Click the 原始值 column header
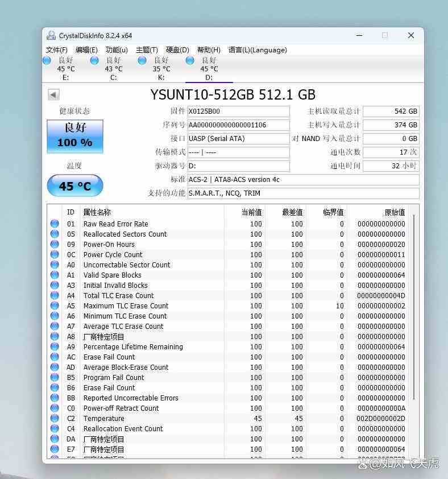This screenshot has height=479, width=448. click(395, 212)
